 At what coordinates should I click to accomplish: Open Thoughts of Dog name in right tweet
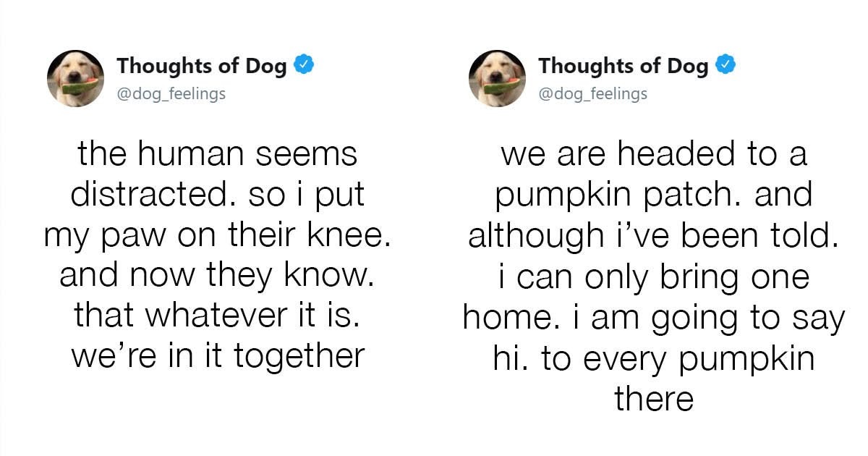624,66
